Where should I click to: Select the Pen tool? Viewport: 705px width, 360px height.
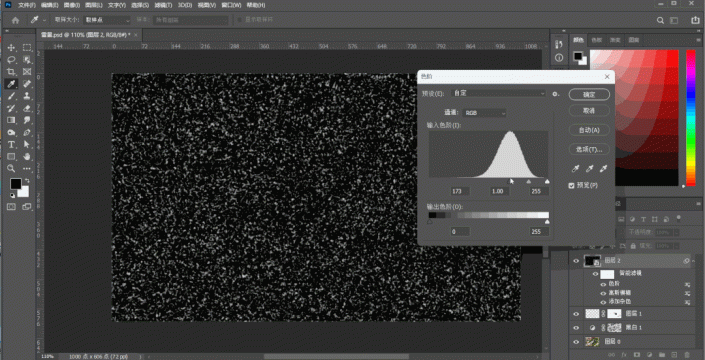pos(27,133)
